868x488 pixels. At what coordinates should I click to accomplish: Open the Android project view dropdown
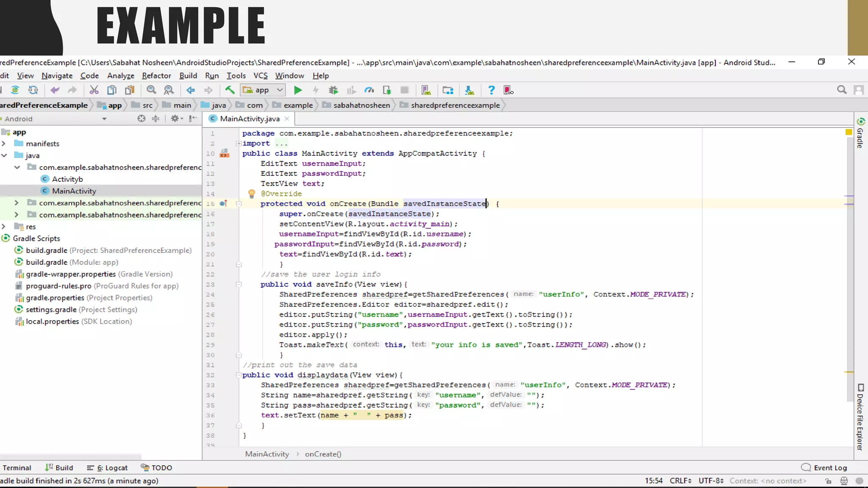104,119
